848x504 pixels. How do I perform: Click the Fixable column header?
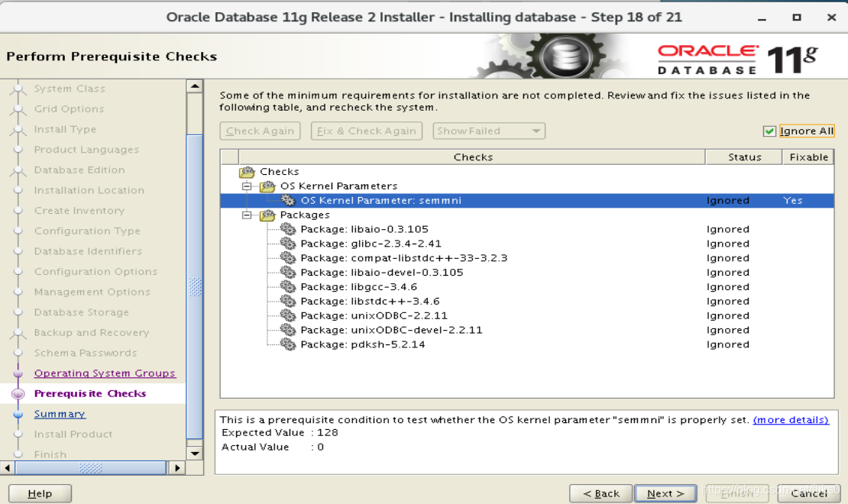[808, 157]
